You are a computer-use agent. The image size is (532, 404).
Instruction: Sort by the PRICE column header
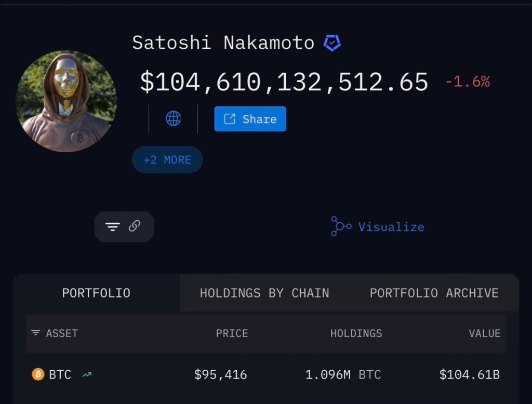[232, 333]
